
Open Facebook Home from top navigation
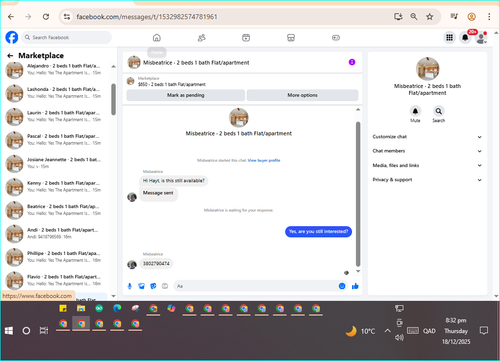tap(157, 38)
